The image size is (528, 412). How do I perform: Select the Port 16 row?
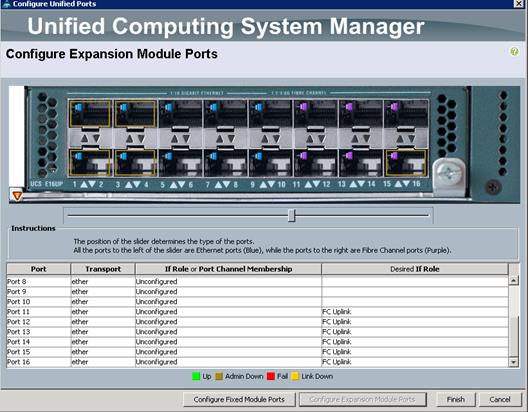(257, 362)
